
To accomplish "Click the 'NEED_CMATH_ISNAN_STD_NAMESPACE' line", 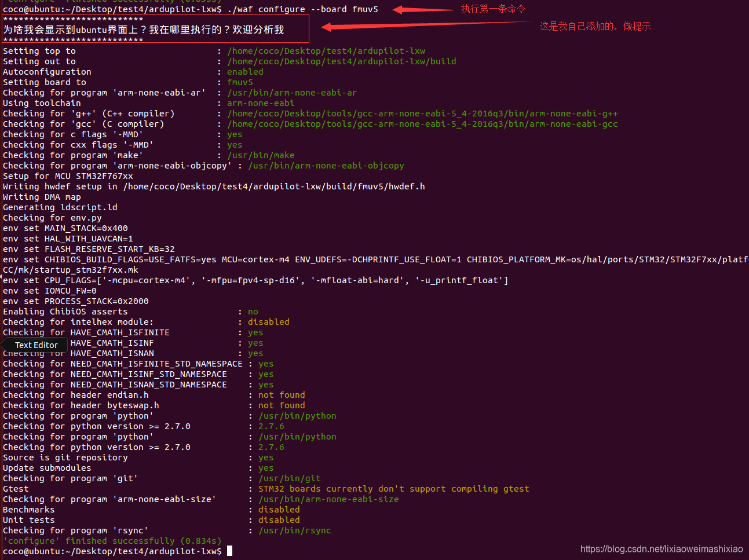I will point(138,385).
